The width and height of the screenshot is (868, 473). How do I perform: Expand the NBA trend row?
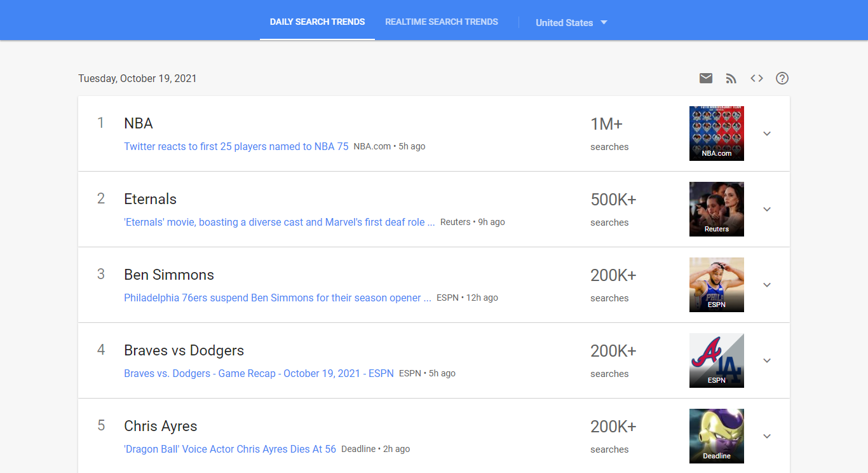tap(767, 134)
